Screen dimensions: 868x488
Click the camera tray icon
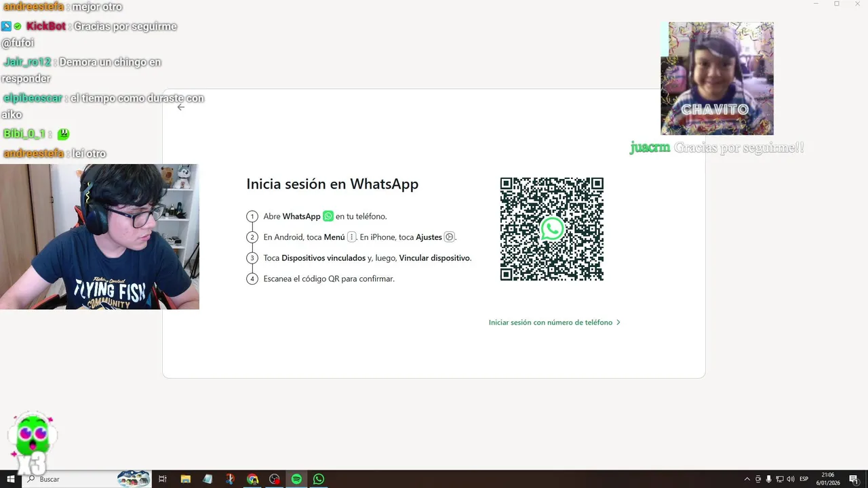click(x=758, y=479)
